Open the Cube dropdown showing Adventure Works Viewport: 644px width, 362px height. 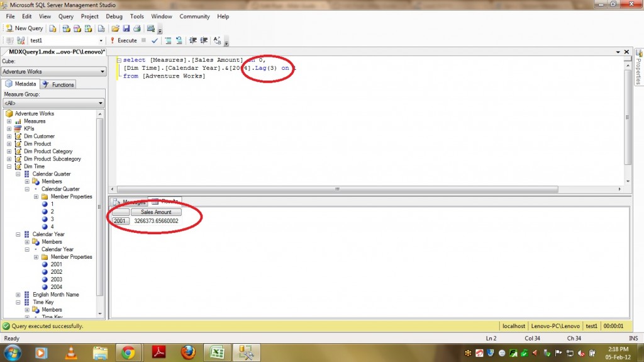(53, 72)
